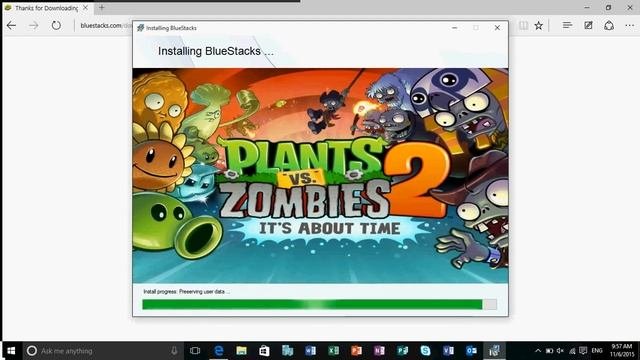This screenshot has width=640, height=360.
Task: Minimize the Edge browser window
Action: [587, 7]
